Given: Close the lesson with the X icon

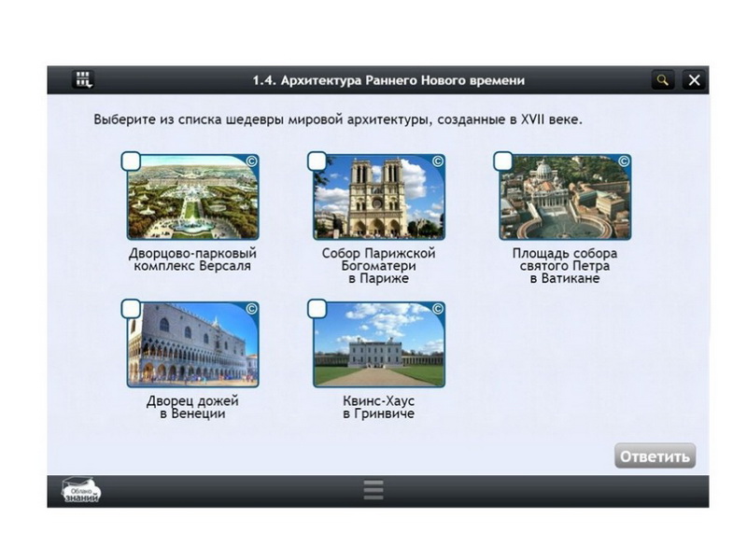Looking at the screenshot, I should [x=693, y=80].
